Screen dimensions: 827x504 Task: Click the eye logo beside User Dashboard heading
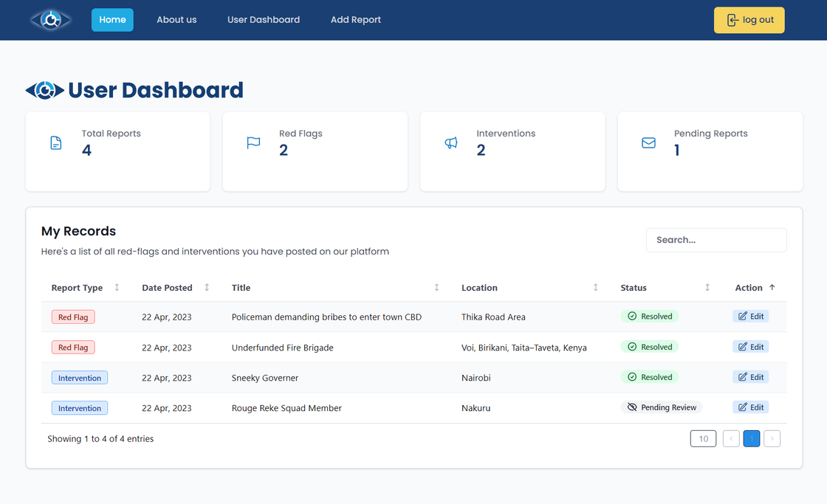45,90
